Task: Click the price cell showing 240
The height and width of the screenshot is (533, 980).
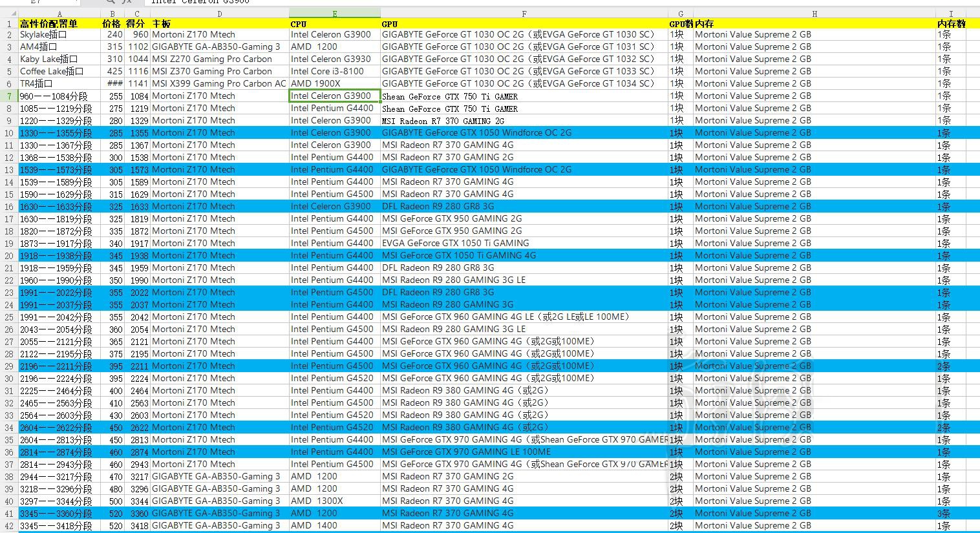Action: (x=112, y=34)
